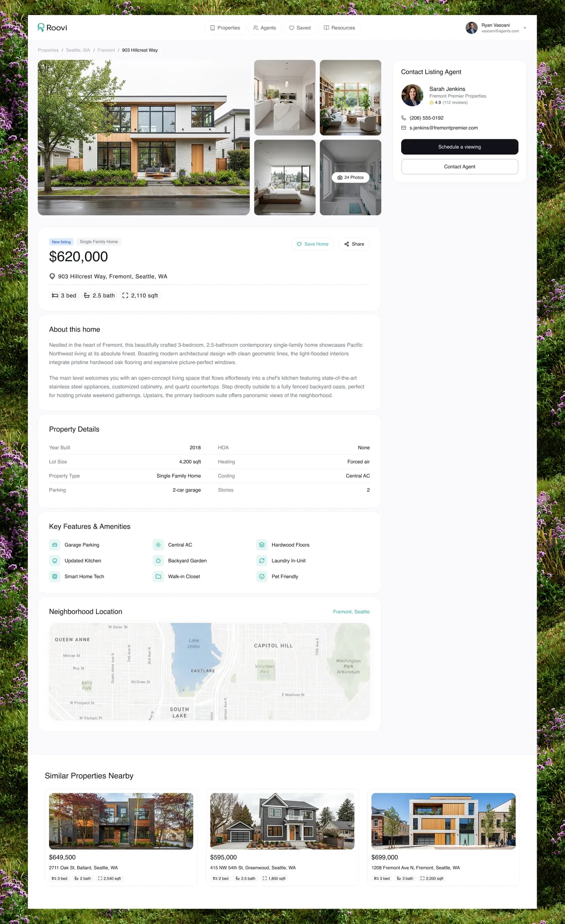Open the $649,500 Ballard property card
Image resolution: width=565 pixels, height=924 pixels.
tap(121, 838)
